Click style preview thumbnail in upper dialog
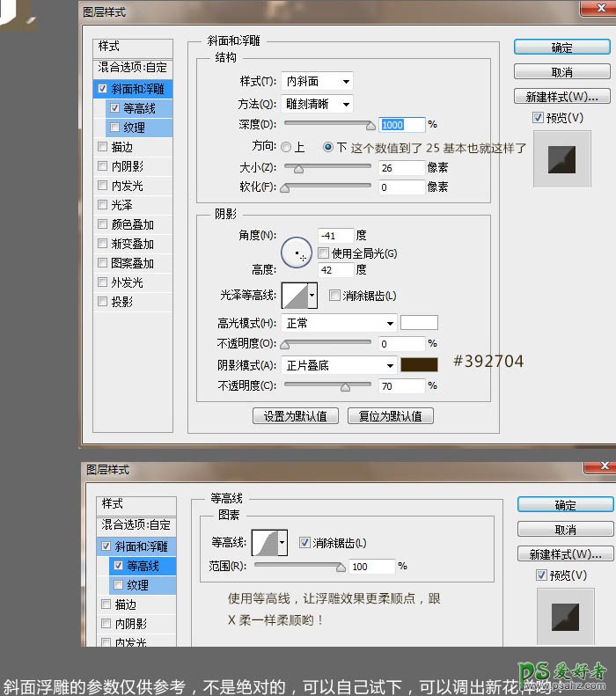This screenshot has width=616, height=696. coord(561,159)
